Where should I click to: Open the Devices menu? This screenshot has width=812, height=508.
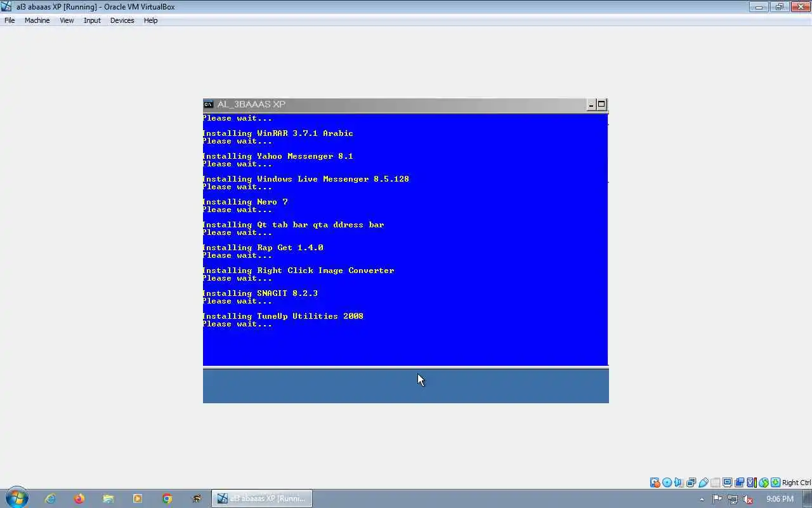[122, 20]
